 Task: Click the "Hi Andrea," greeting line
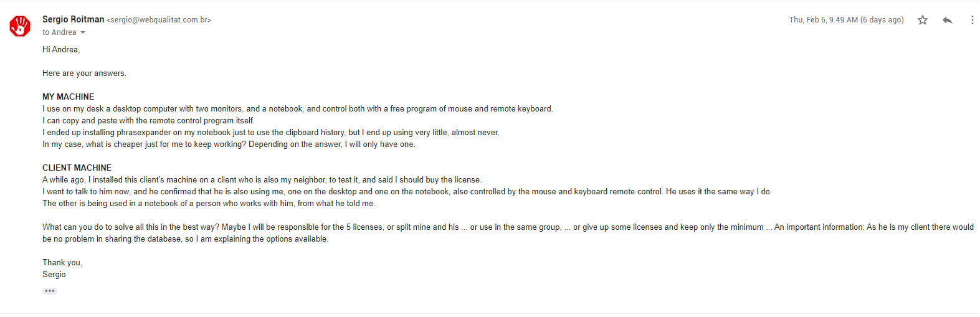tap(61, 49)
